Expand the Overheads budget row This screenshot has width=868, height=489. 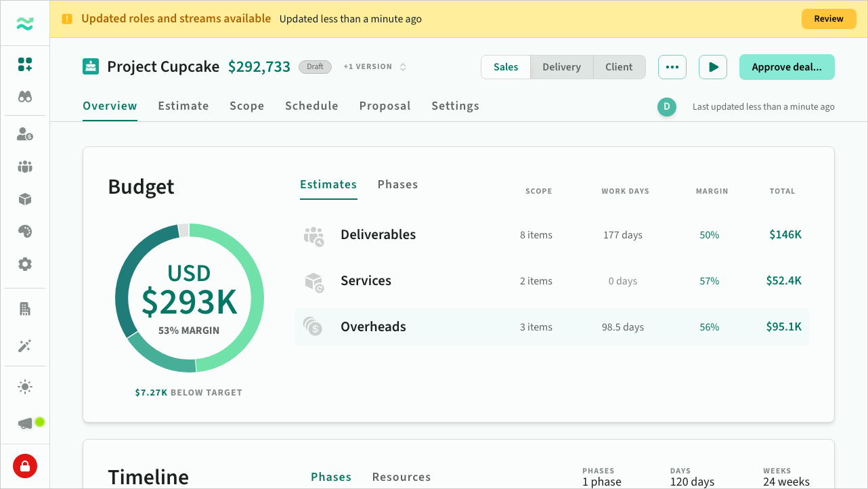pyautogui.click(x=552, y=327)
